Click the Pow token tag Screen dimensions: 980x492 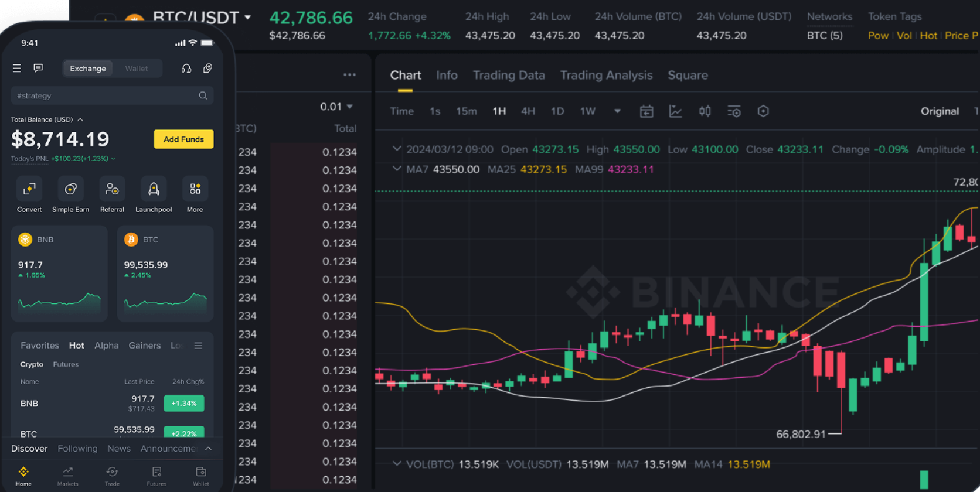[878, 36]
